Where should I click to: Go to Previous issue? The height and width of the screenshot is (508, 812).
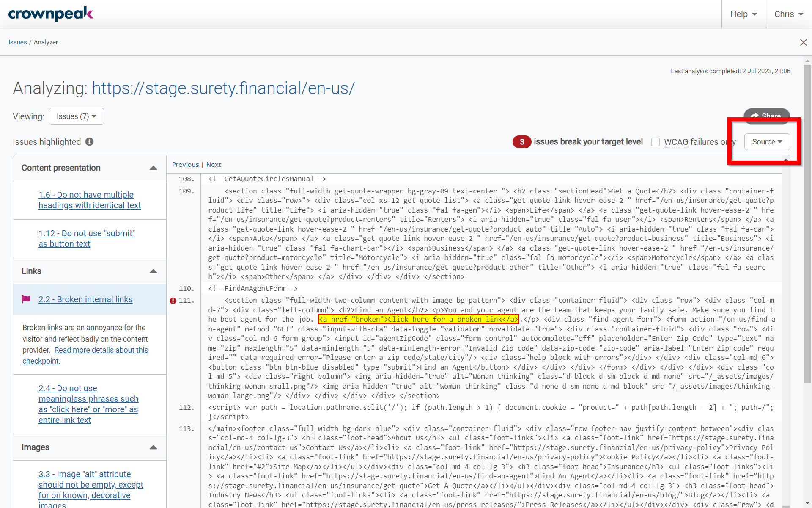[185, 165]
